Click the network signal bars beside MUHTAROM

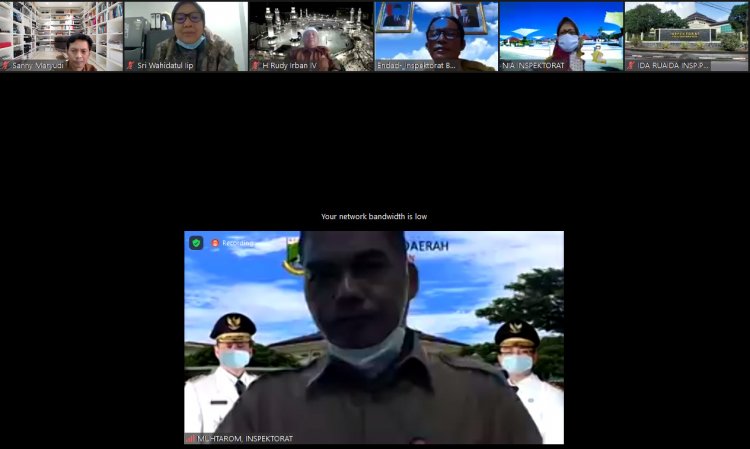[x=191, y=438]
